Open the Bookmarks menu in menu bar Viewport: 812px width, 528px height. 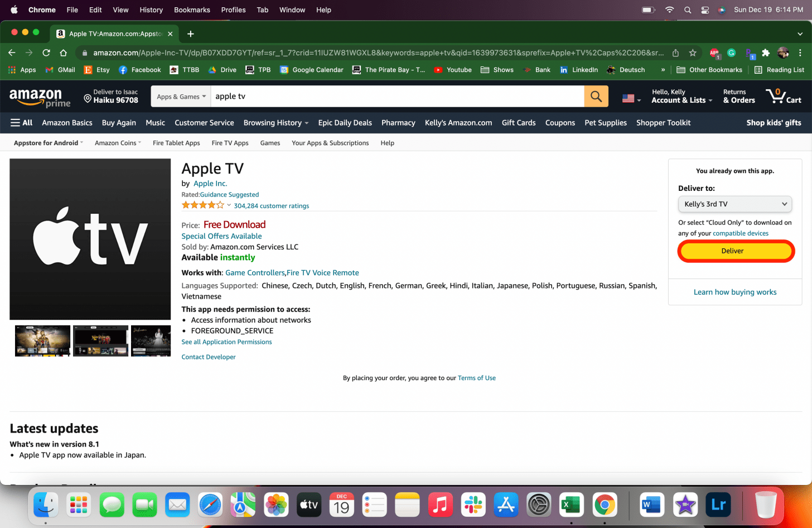tap(192, 10)
